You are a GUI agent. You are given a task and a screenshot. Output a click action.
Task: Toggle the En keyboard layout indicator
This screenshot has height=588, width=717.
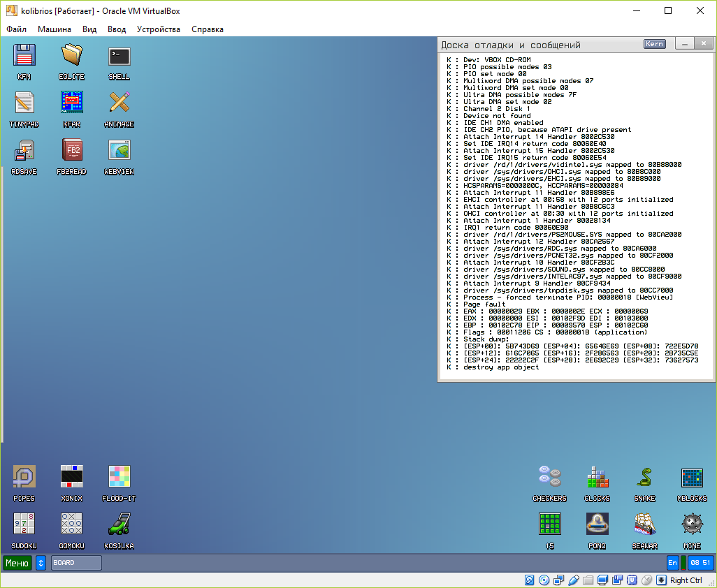point(672,563)
